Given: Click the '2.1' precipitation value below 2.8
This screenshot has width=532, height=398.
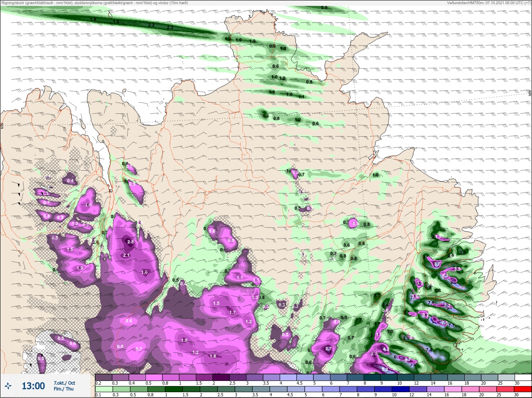Looking at the screenshot, I should pos(126,255).
